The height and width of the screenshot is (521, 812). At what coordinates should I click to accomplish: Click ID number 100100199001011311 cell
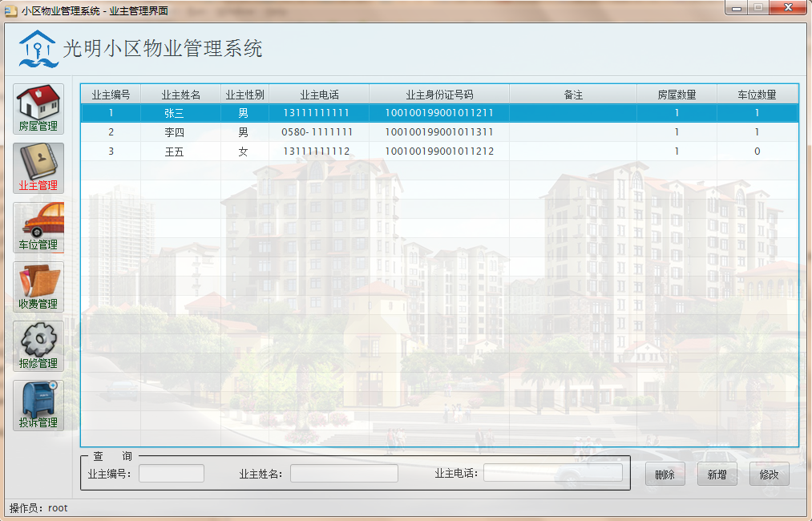[439, 132]
